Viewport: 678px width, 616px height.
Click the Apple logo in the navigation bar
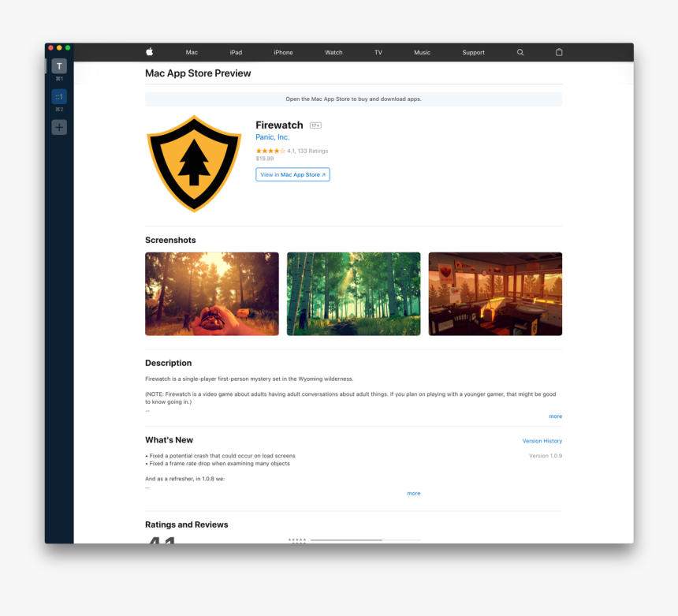pyautogui.click(x=150, y=52)
